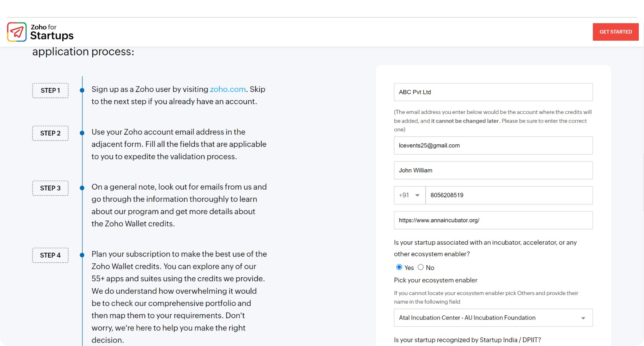Select Yes for incubator association
Viewport: 644px width, 346px height.
coord(399,267)
